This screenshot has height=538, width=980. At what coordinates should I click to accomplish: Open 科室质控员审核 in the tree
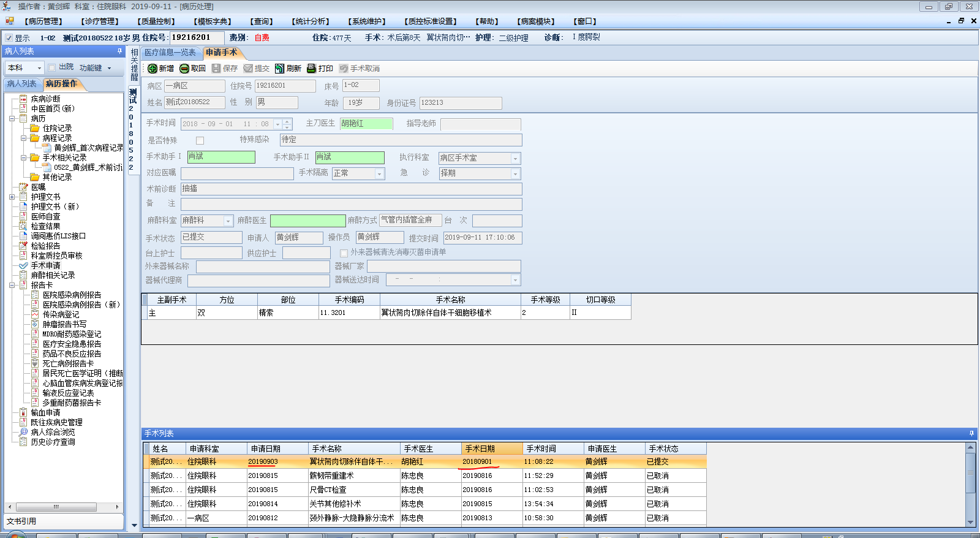point(56,256)
